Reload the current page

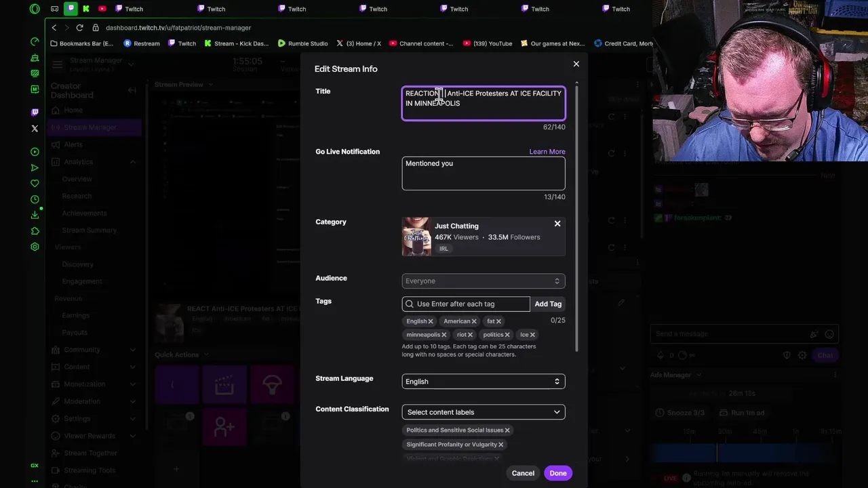79,28
